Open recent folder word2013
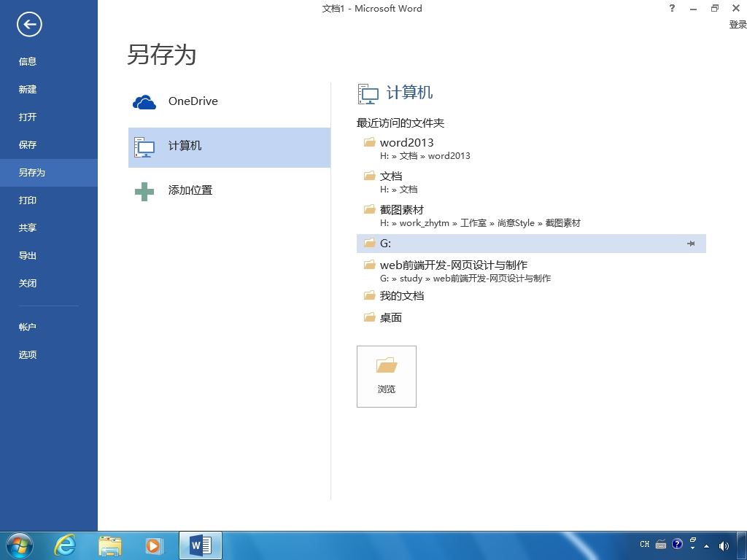Screen dimensions: 747x560 pos(407,142)
